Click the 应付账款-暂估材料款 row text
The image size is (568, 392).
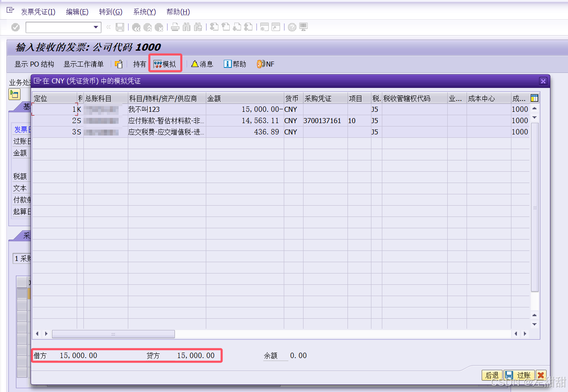pos(166,121)
